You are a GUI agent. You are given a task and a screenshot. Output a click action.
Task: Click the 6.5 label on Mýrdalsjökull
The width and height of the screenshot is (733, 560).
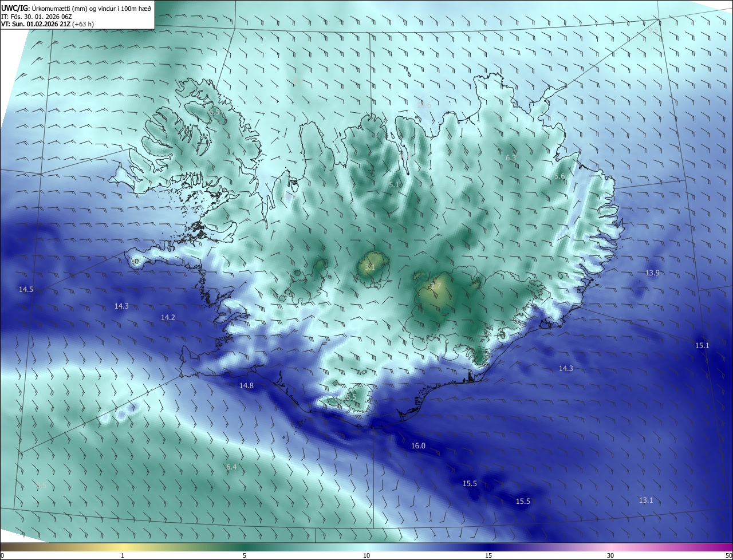tap(351, 397)
